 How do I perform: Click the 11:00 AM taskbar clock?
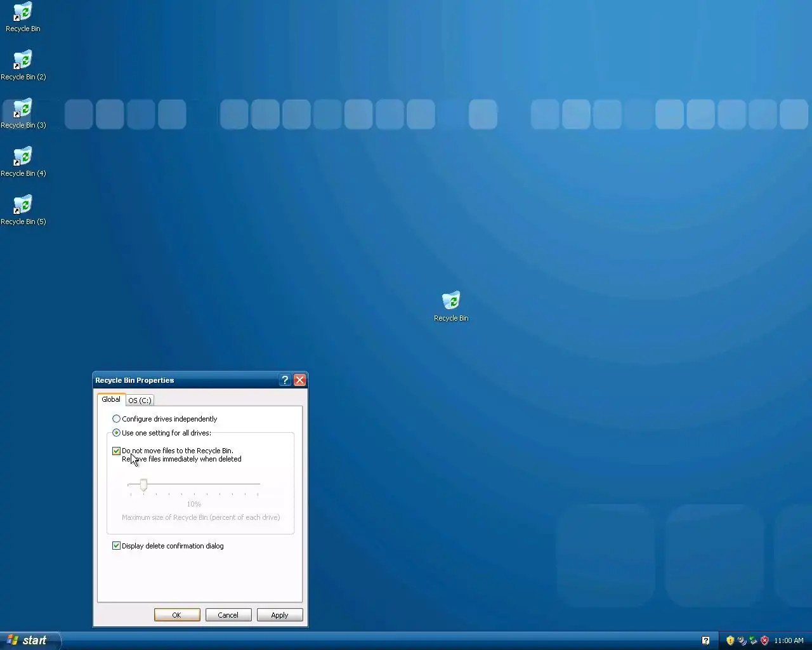coord(789,640)
